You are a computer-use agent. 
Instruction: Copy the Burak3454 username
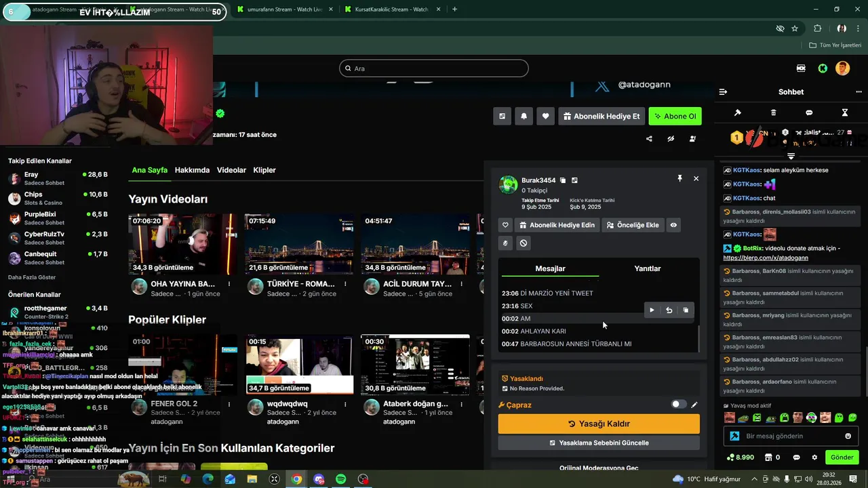tap(563, 181)
